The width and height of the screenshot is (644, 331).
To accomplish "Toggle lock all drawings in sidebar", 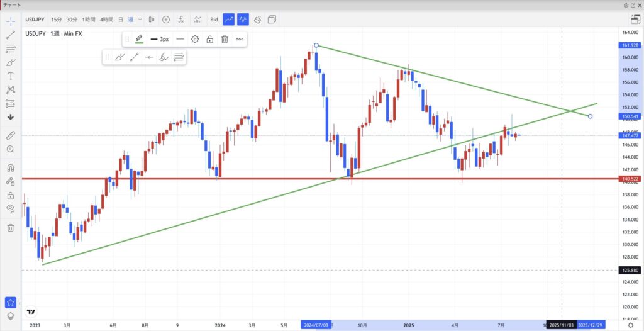I will 11,195.
